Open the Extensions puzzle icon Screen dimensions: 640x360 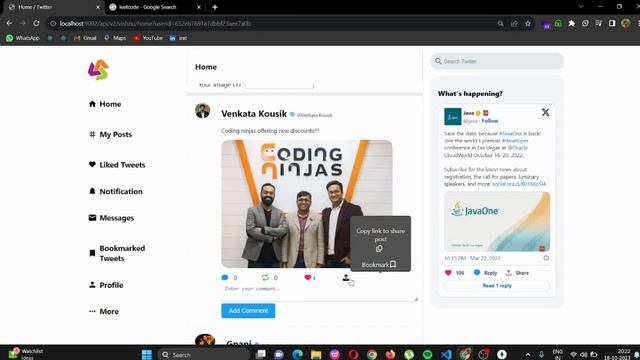point(571,23)
